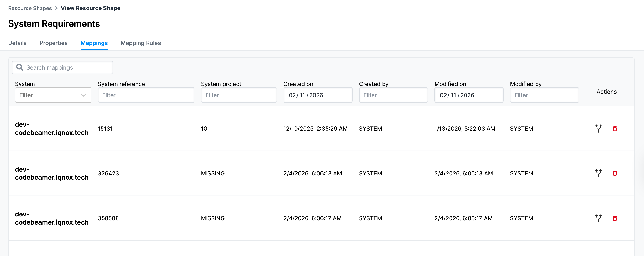Switch to the Details tab
The image size is (644, 256).
(17, 43)
